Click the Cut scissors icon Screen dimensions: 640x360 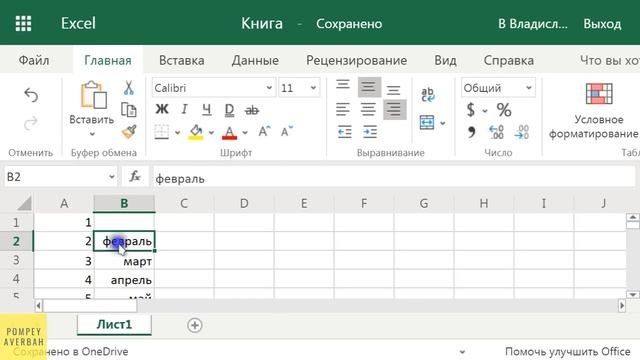(129, 88)
